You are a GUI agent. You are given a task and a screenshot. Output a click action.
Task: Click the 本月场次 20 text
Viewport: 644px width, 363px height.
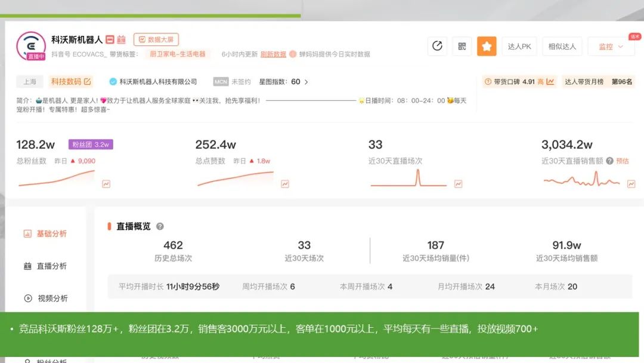pyautogui.click(x=556, y=287)
